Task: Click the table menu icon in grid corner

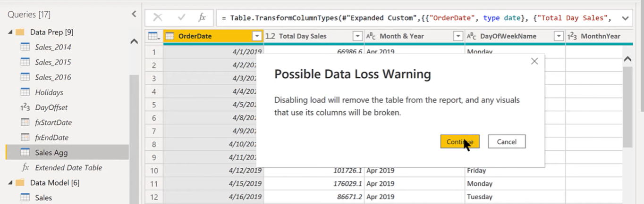Action: coord(153,36)
